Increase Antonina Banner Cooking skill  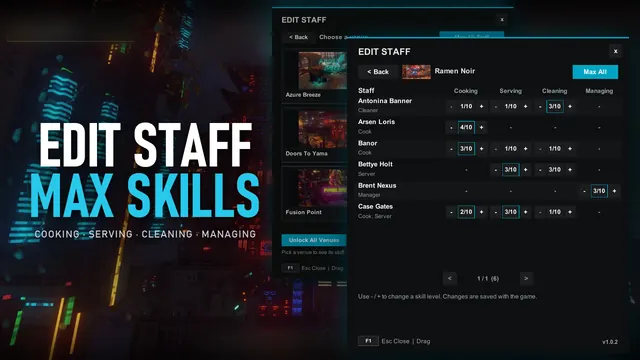pos(481,107)
